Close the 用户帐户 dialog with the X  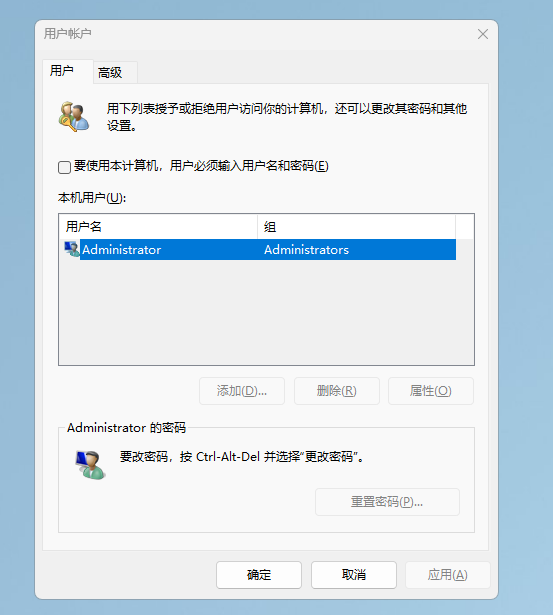[x=483, y=34]
